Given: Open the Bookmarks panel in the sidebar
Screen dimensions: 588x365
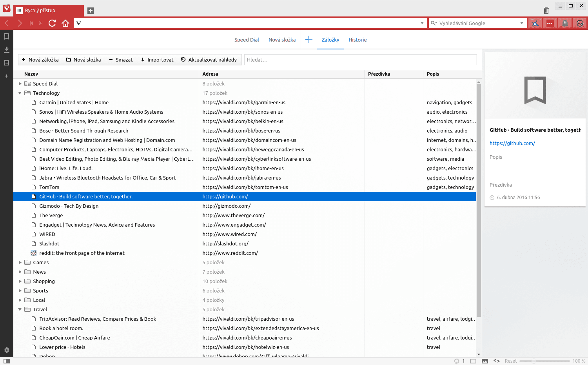Looking at the screenshot, I should tap(6, 36).
